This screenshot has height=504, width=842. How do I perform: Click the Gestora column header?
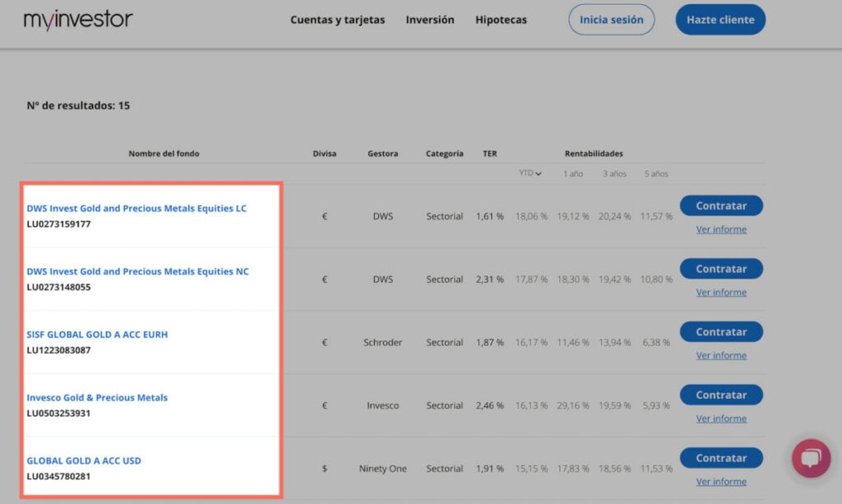[383, 154]
